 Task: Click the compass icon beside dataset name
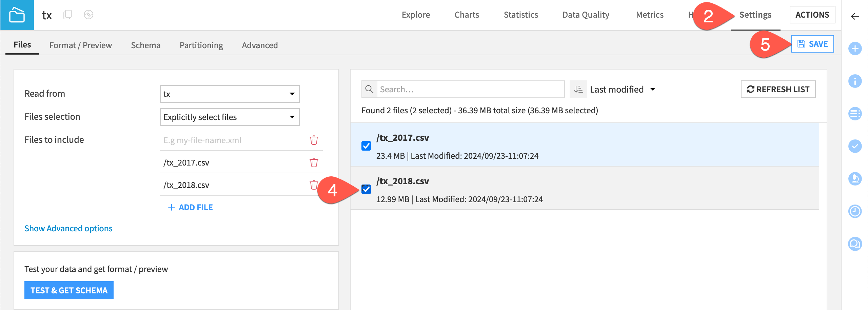(88, 15)
